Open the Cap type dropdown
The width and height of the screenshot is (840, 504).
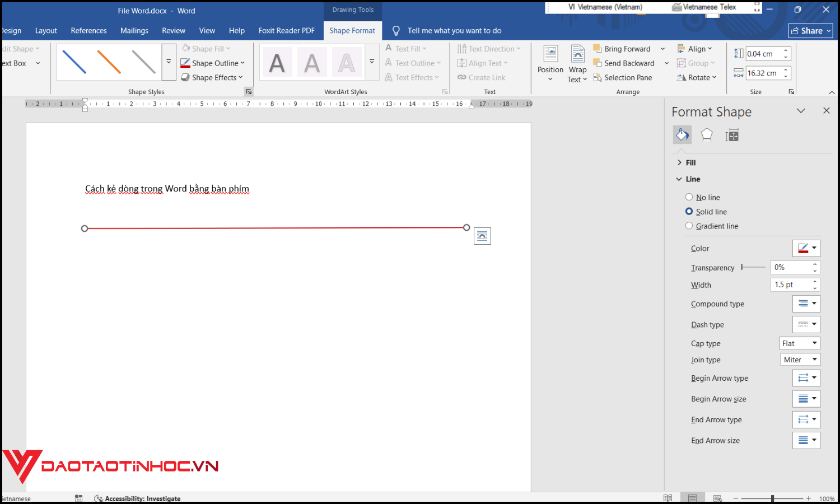click(800, 343)
